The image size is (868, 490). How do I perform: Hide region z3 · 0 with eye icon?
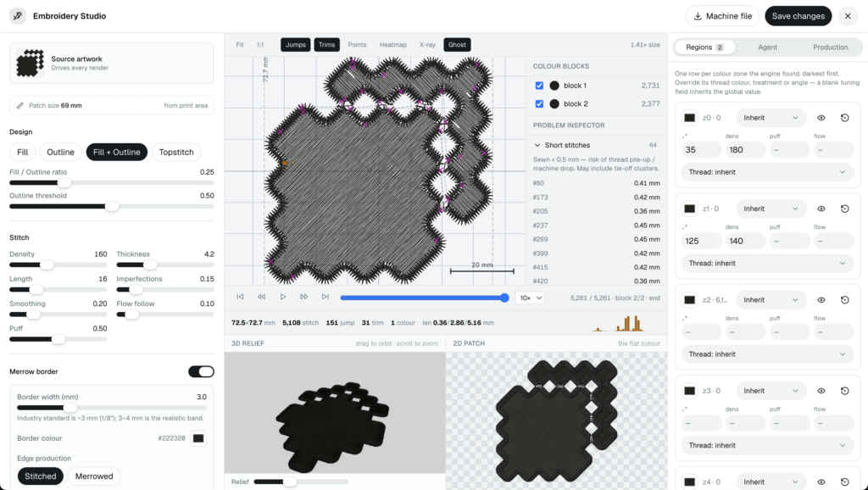click(x=821, y=391)
